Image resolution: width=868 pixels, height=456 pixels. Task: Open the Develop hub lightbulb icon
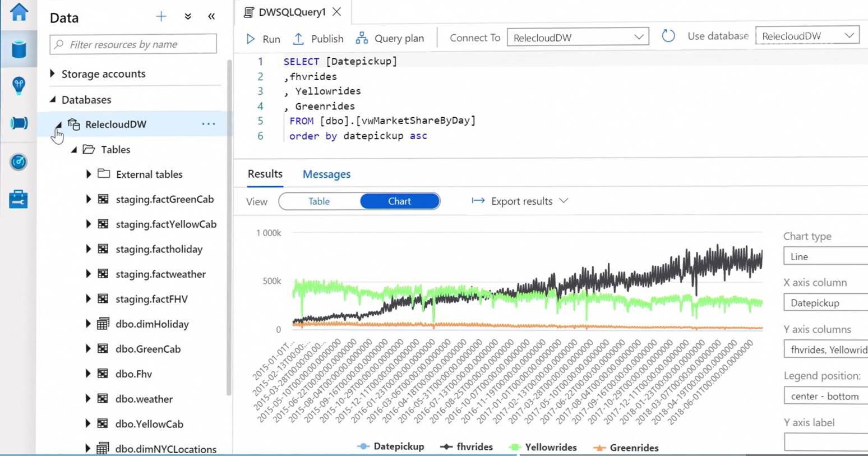click(19, 85)
